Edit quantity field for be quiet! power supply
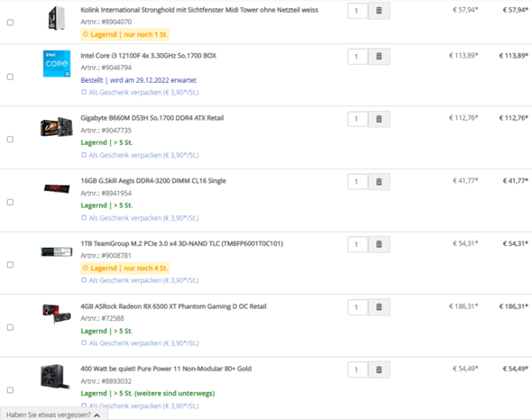This screenshot has width=532, height=420. (358, 370)
